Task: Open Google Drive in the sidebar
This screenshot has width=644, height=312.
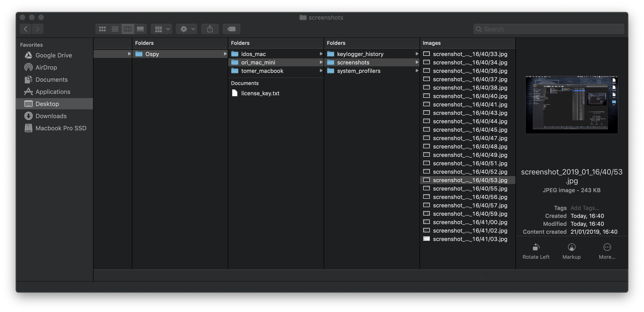Action: click(x=54, y=55)
